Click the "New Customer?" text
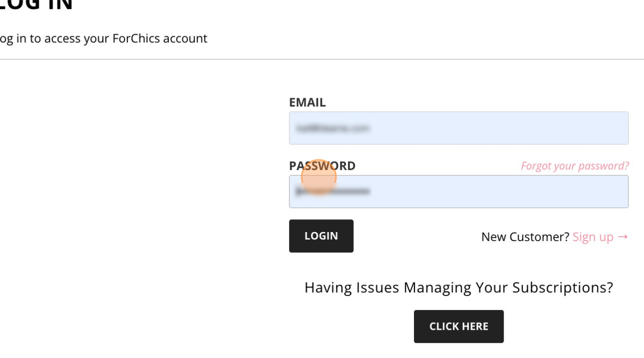 pos(525,237)
